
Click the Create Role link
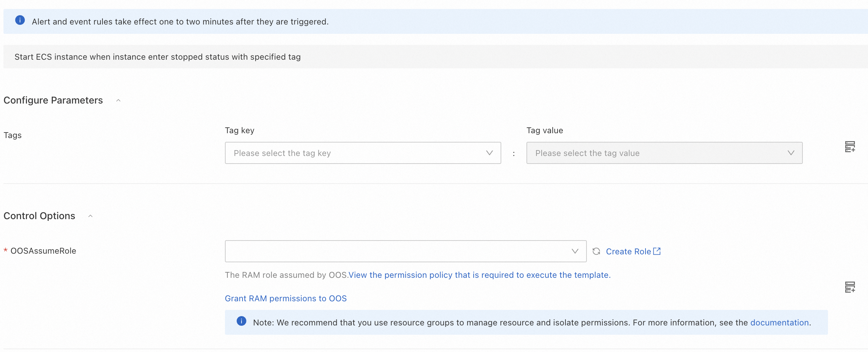628,252
